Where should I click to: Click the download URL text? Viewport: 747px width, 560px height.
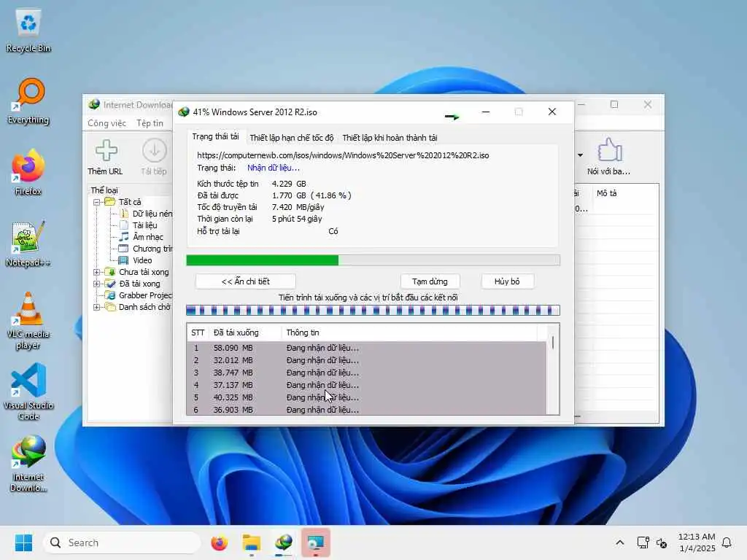tap(343, 155)
